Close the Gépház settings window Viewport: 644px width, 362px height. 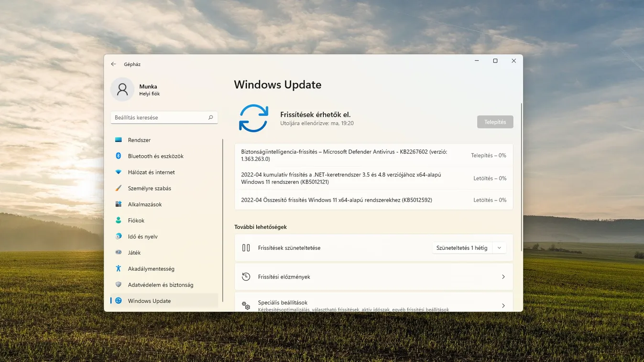(513, 61)
